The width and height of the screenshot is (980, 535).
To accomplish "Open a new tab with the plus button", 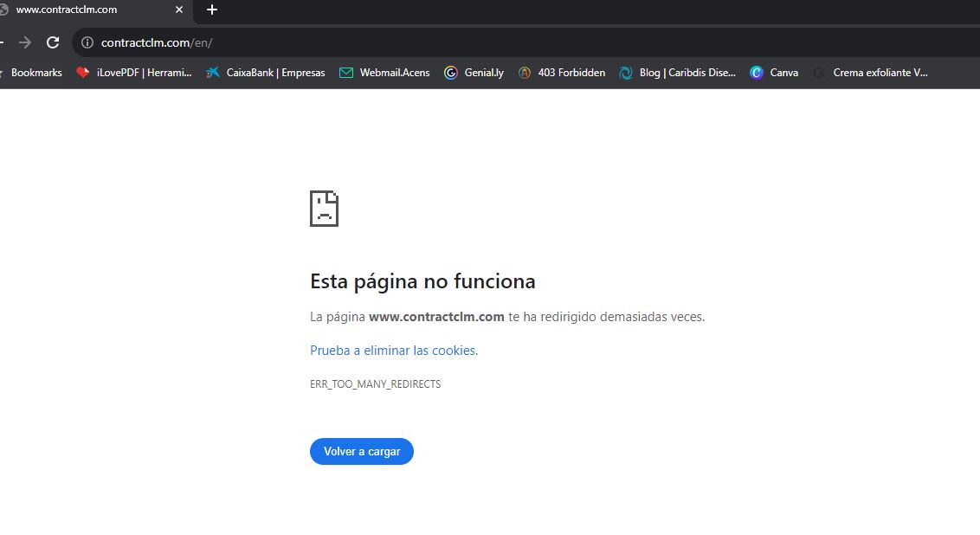I will 212,10.
